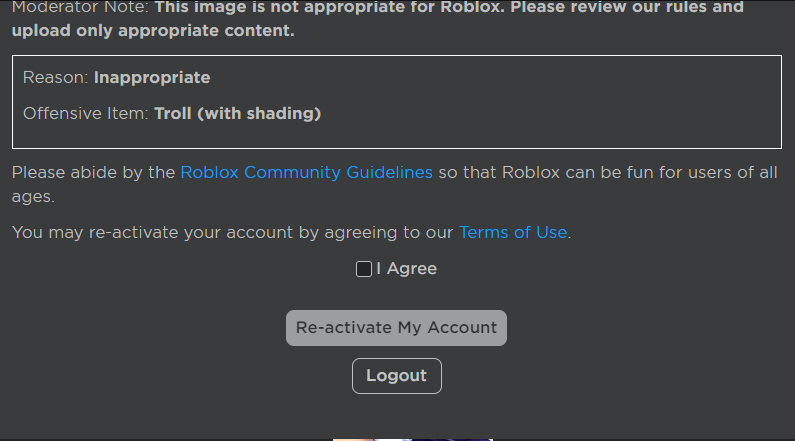
Task: Click the 'Moderator Note:' label
Action: (79, 7)
